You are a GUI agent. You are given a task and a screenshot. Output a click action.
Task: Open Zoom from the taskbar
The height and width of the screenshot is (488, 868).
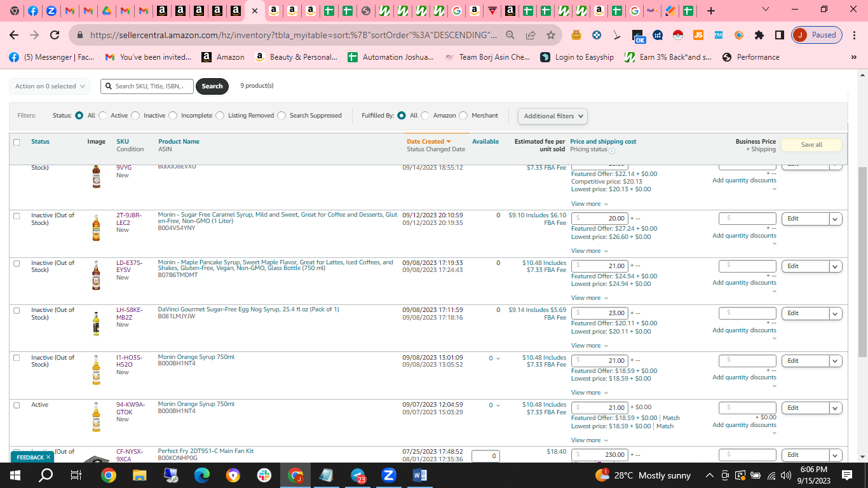[x=389, y=475]
